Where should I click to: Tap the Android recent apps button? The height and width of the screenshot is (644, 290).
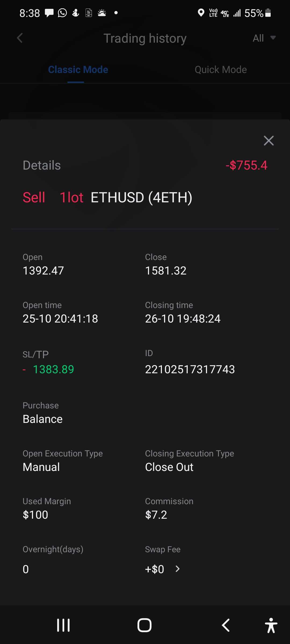63,625
